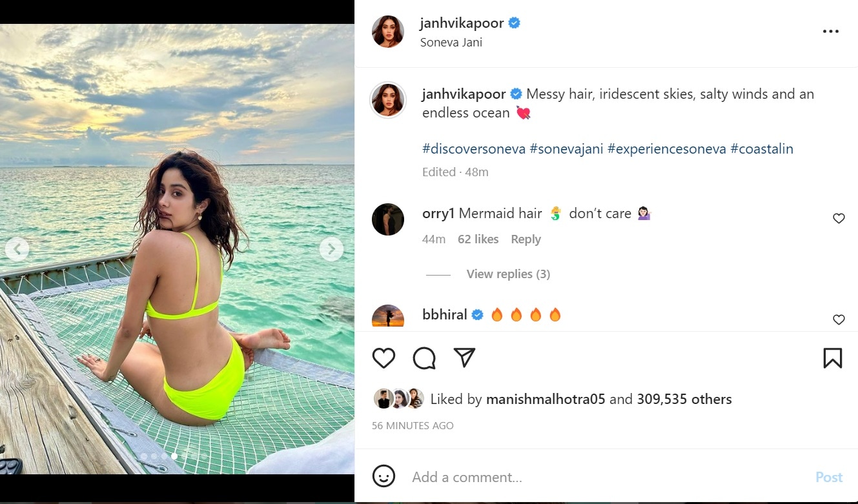Open the list of 309,535 others who liked
The height and width of the screenshot is (504, 858).
click(x=684, y=399)
